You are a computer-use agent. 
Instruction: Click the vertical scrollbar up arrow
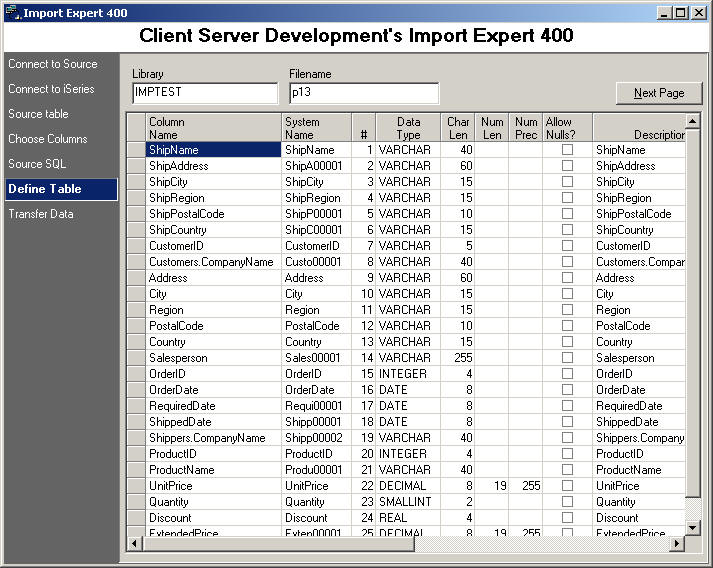tap(692, 121)
